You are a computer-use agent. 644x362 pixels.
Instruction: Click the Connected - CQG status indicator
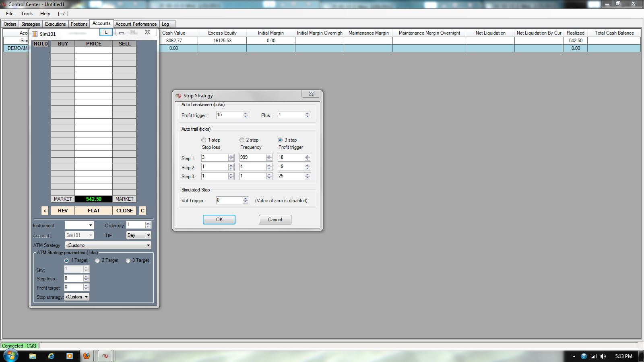pyautogui.click(x=19, y=346)
